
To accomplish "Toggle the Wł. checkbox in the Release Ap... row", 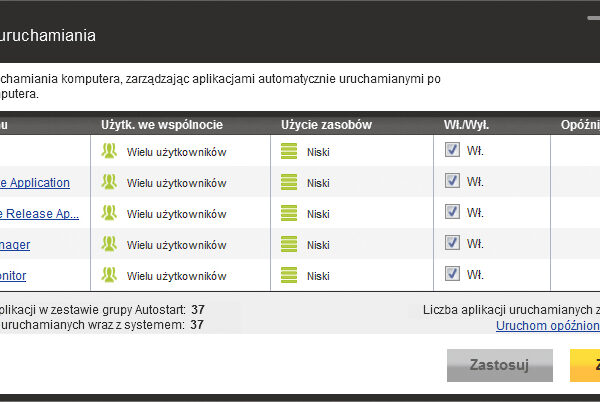I will 452,212.
